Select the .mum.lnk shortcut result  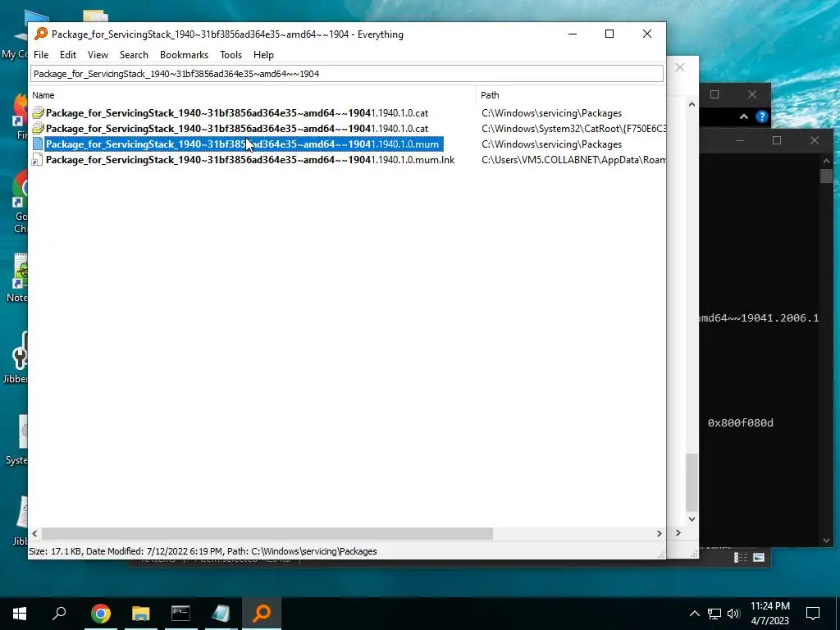pyautogui.click(x=250, y=160)
